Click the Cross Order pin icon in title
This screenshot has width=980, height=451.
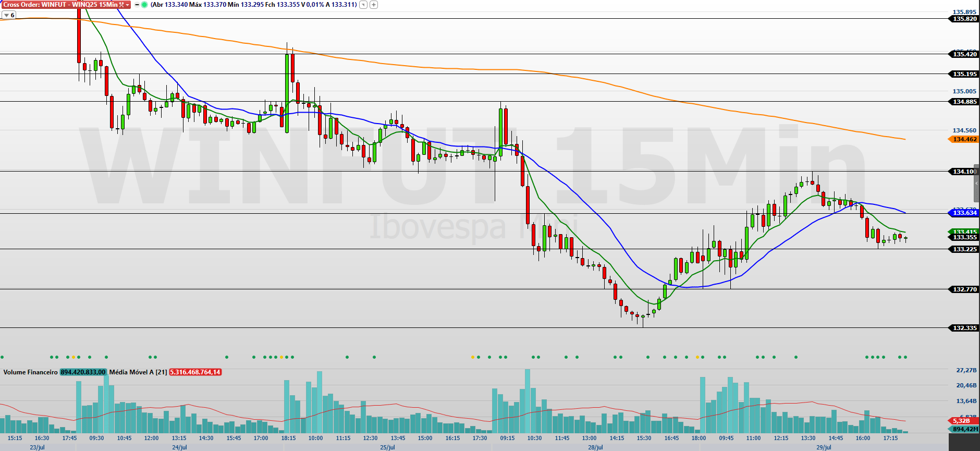(121, 5)
